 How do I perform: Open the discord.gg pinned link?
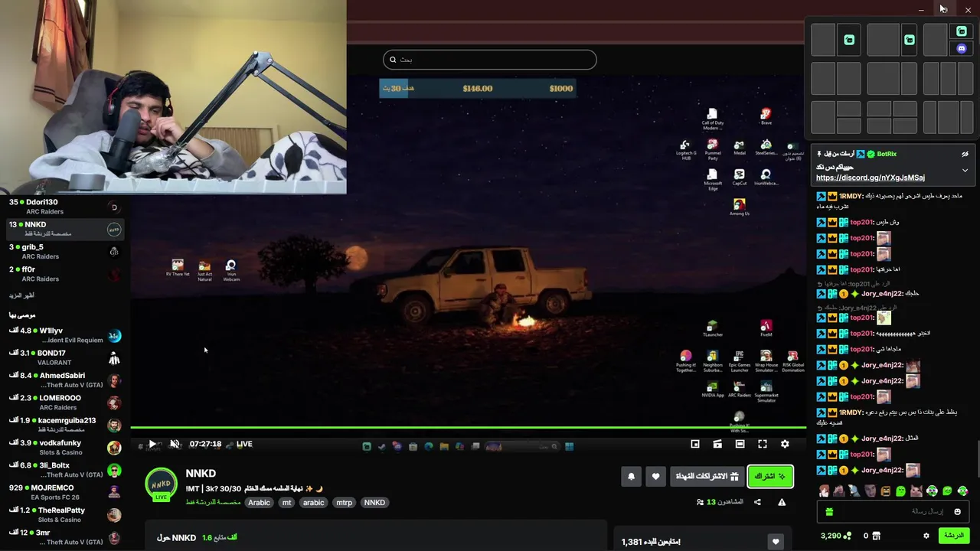point(871,178)
